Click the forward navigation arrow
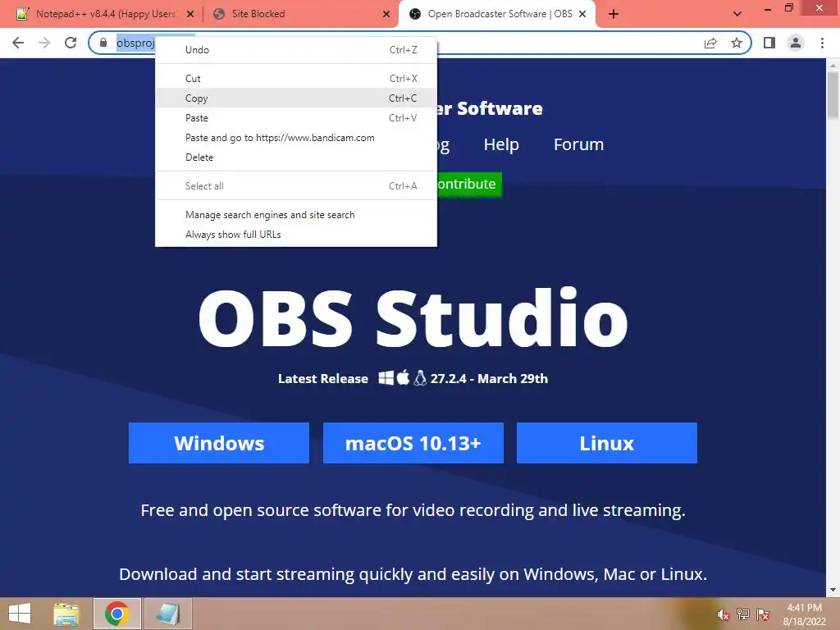 (44, 43)
